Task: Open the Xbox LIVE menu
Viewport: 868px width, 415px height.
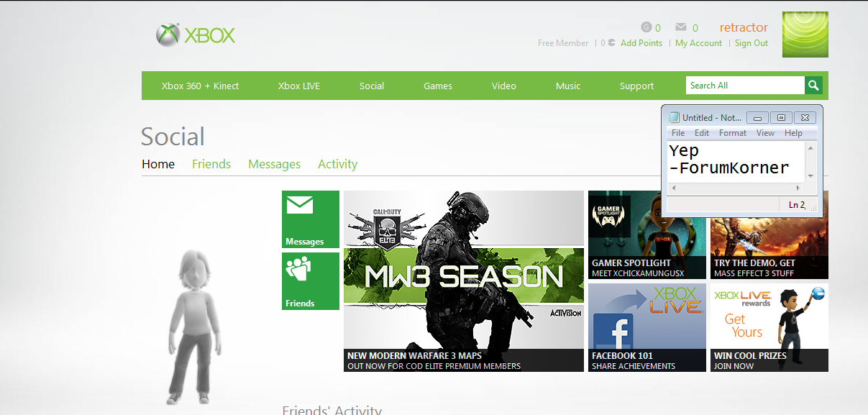Action: (x=299, y=86)
